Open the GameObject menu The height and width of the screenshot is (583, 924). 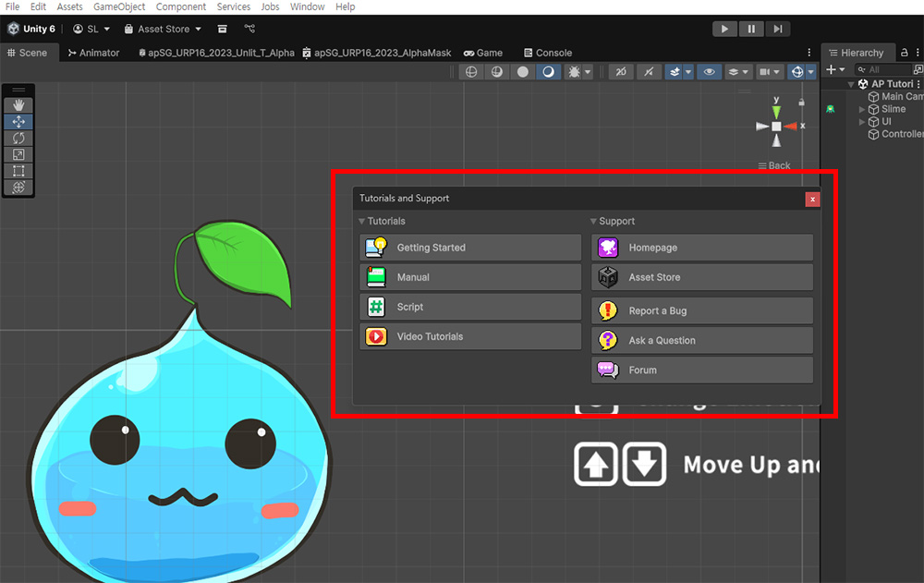[119, 6]
